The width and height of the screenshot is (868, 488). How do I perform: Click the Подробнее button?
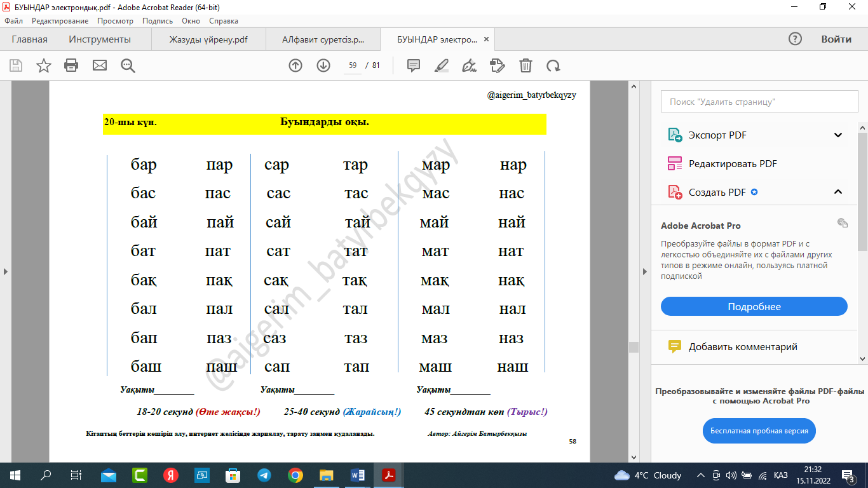pos(754,306)
